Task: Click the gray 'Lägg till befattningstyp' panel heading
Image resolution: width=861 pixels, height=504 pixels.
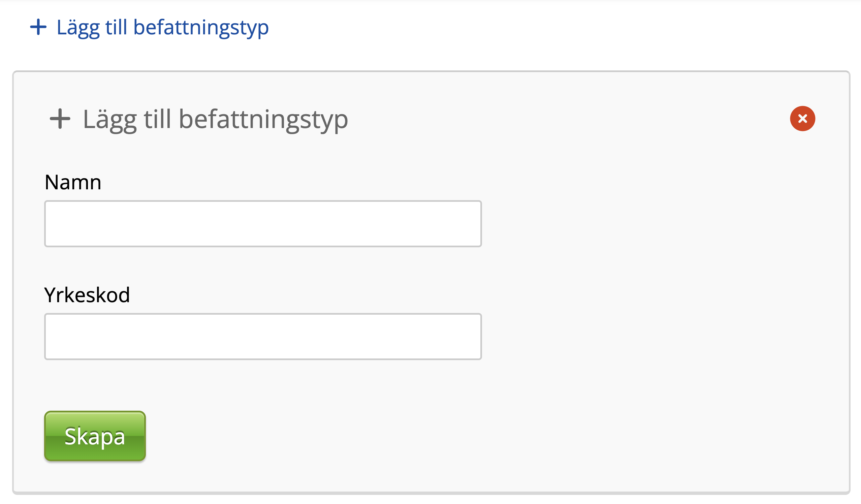Action: pyautogui.click(x=215, y=119)
